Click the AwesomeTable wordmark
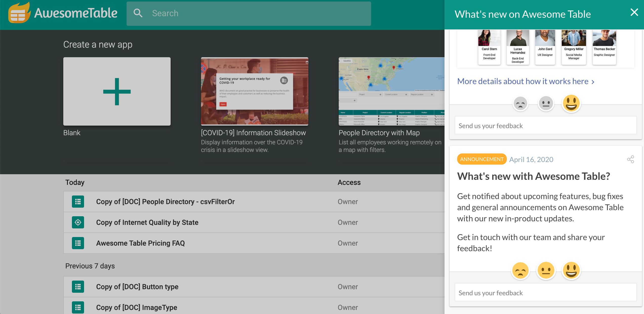 point(76,13)
